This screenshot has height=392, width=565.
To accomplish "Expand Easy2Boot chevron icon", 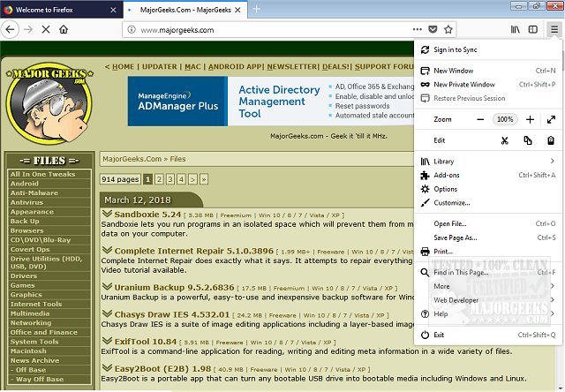I will point(107,368).
